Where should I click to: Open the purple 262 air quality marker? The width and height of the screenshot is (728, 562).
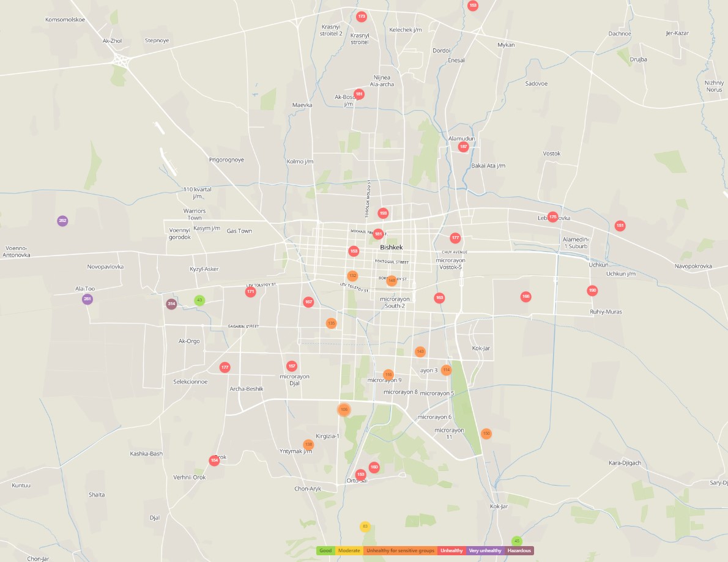[62, 221]
